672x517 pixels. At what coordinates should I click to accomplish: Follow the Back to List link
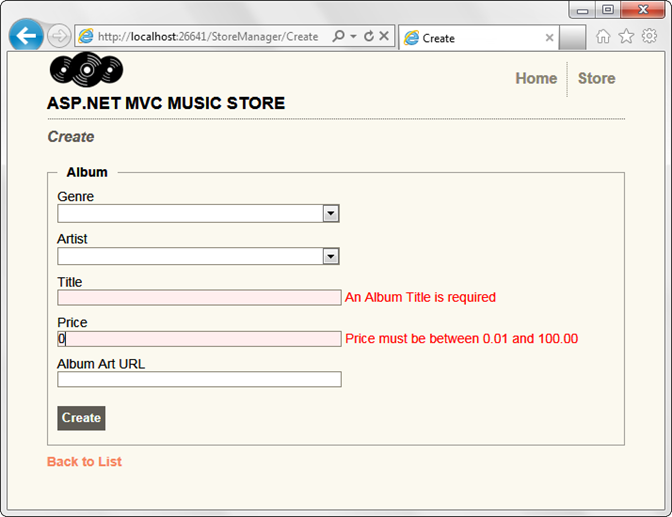click(x=84, y=462)
